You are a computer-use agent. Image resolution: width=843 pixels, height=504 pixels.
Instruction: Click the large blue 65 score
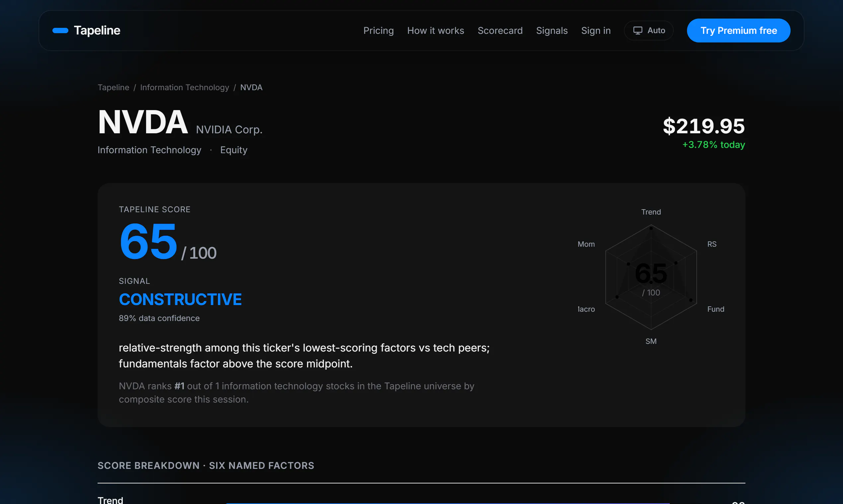pyautogui.click(x=148, y=241)
